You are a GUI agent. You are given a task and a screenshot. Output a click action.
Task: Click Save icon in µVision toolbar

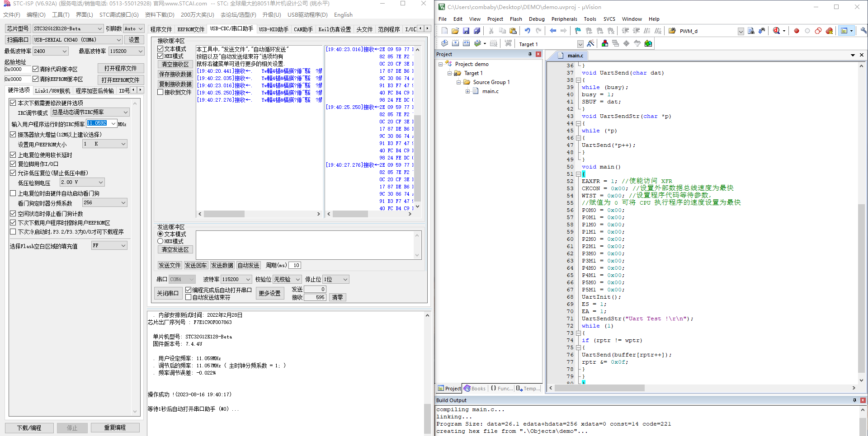click(x=466, y=31)
